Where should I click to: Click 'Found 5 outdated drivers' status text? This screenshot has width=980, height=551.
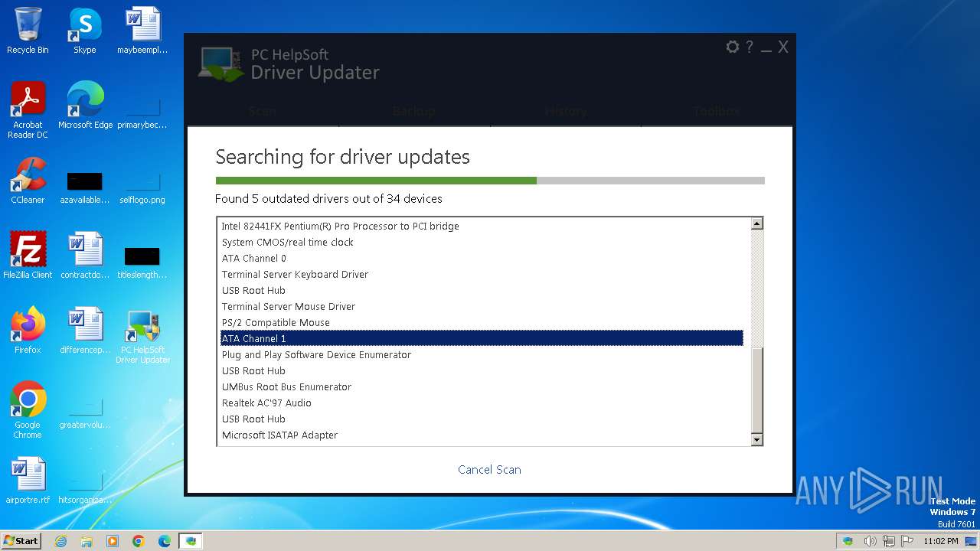pyautogui.click(x=328, y=199)
